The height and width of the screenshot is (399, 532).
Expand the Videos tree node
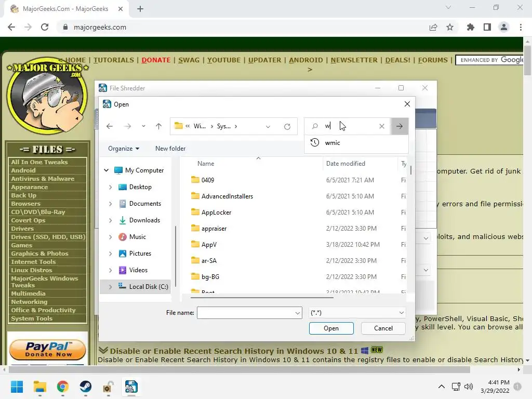110,270
